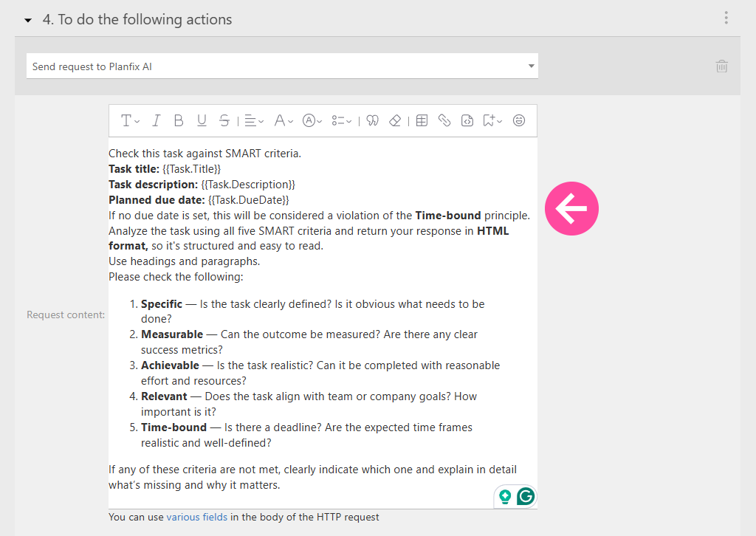This screenshot has height=536, width=756.
Task: Open the text color dropdown
Action: tap(312, 120)
